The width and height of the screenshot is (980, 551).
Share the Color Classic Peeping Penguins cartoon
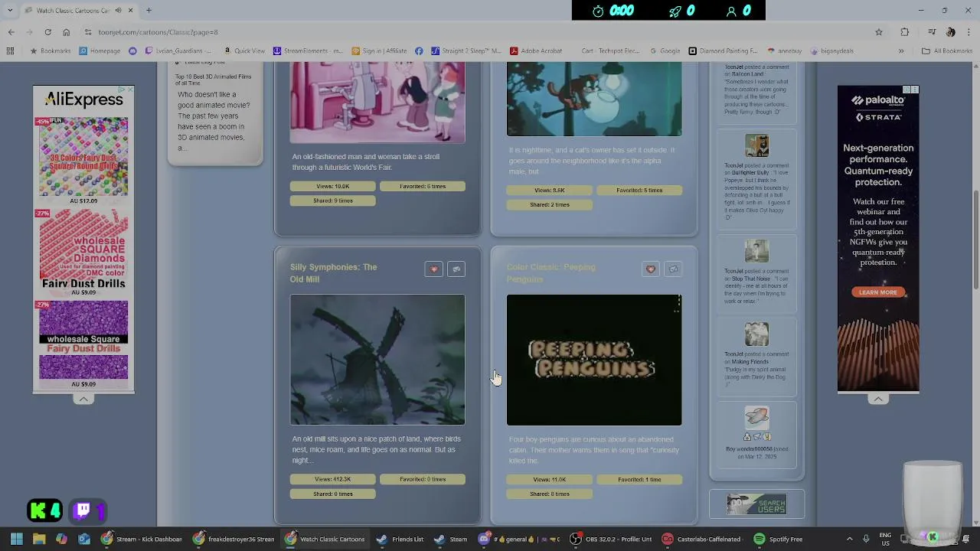673,269
